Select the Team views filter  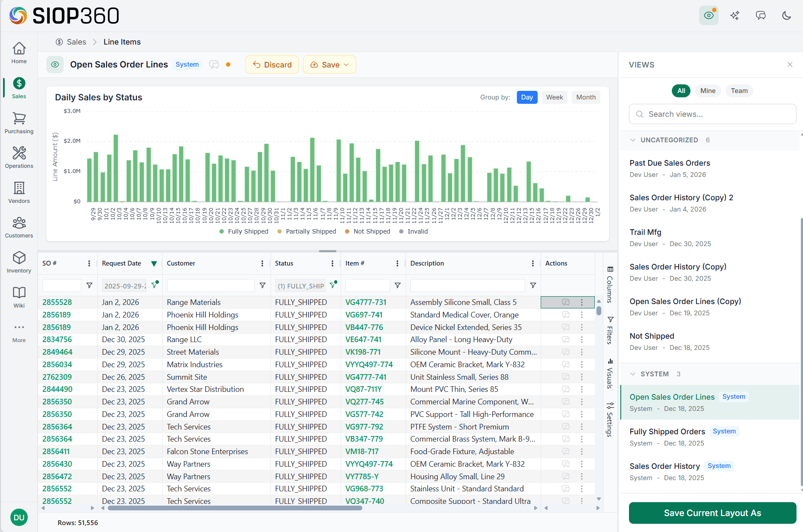point(739,91)
